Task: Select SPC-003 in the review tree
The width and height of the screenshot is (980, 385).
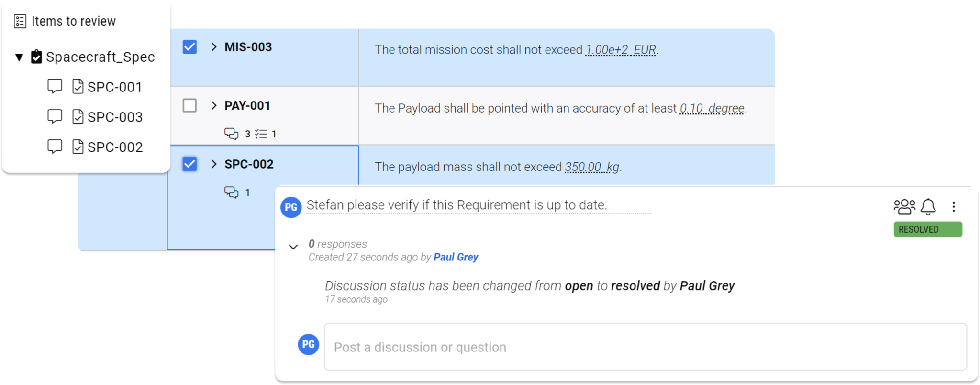Action: coord(114,117)
